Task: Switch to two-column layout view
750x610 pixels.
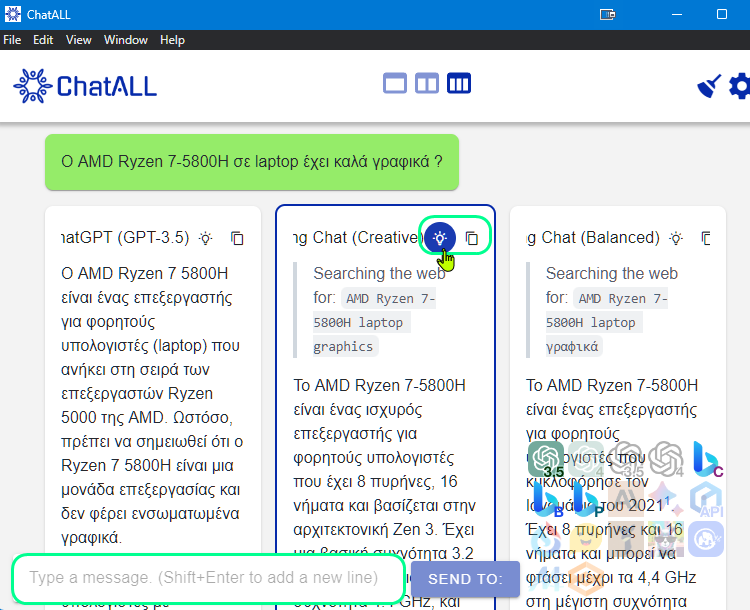Action: click(427, 84)
